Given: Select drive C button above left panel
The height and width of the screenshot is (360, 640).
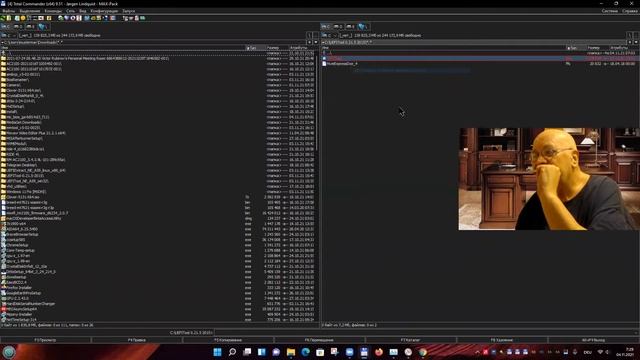Looking at the screenshot, I should point(5,27).
